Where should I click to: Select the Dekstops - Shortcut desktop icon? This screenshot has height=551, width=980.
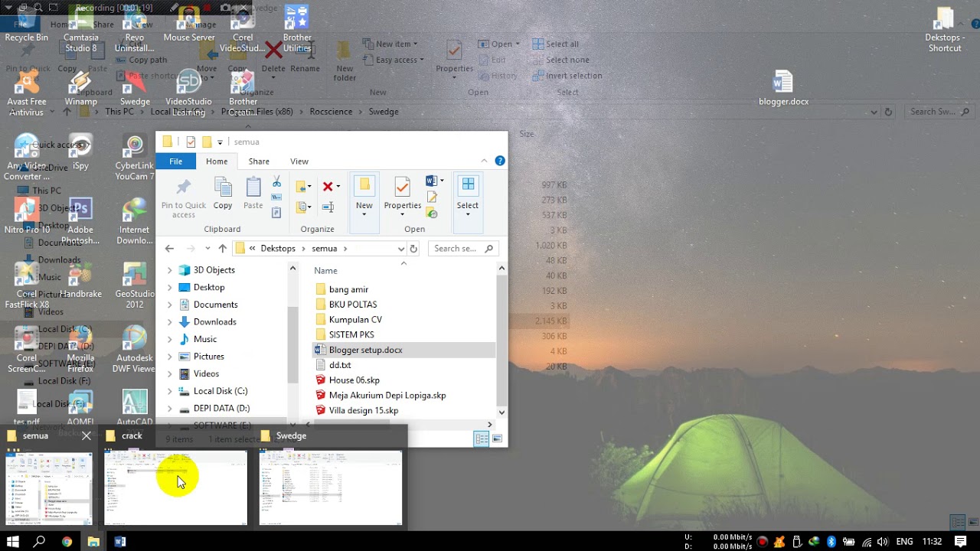pos(945,31)
